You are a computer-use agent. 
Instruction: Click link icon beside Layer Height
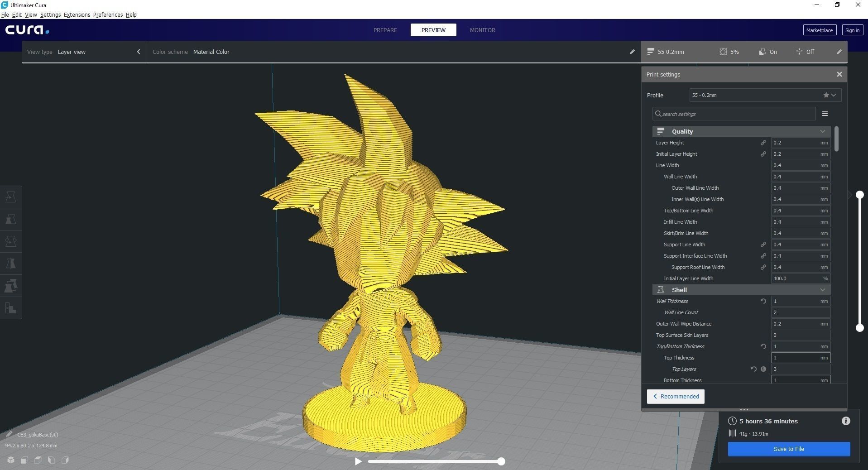tap(763, 143)
